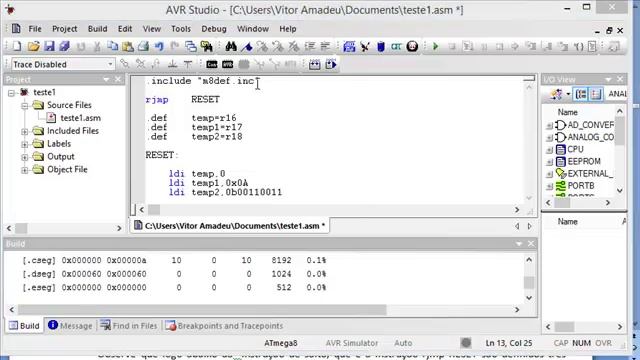
Task: Switch to the Build output tab
Action: (x=24, y=326)
